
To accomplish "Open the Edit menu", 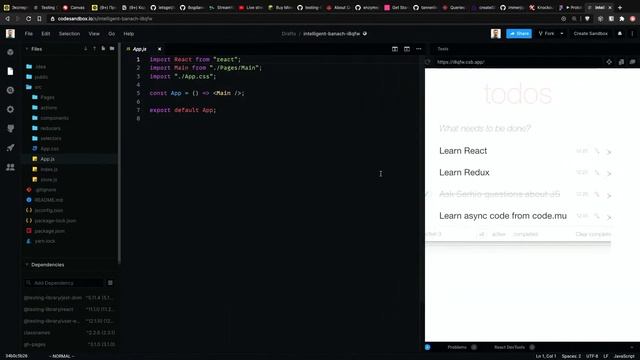I will click(46, 34).
